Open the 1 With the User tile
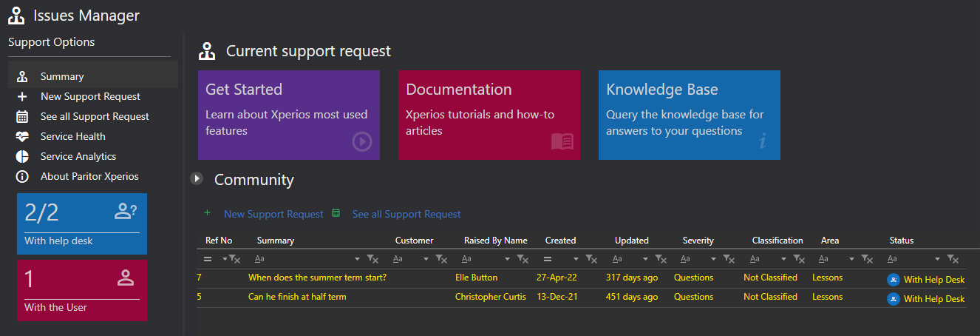 pos(82,290)
